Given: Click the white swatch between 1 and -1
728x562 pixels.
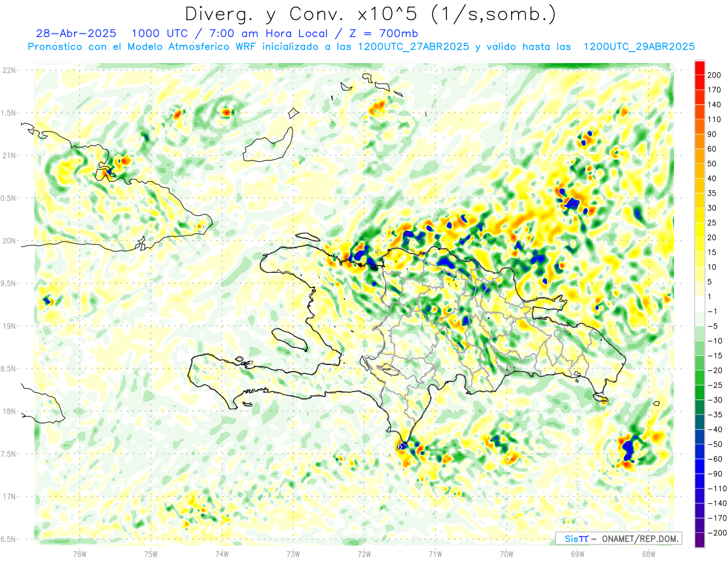Looking at the screenshot, I should coord(699,304).
